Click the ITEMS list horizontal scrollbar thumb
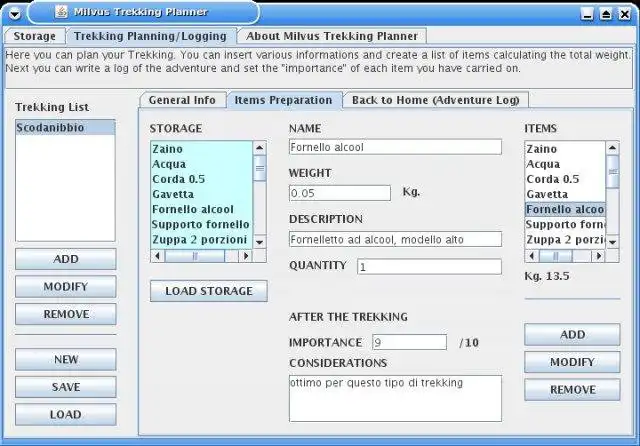 (x=556, y=256)
